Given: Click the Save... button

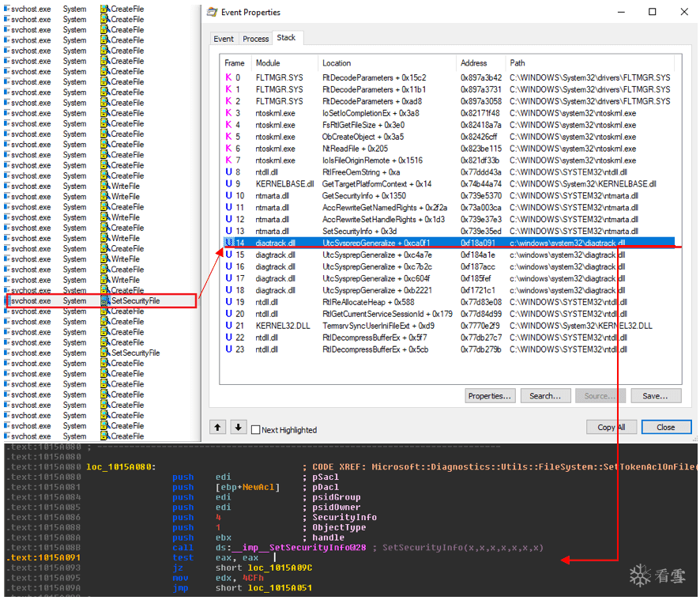Looking at the screenshot, I should click(655, 396).
